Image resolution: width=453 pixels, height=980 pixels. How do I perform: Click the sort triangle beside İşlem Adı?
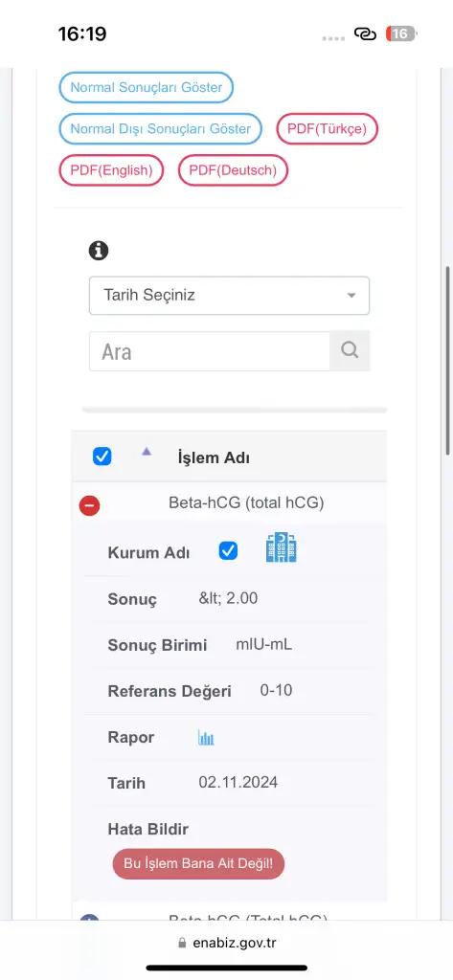[x=147, y=451]
